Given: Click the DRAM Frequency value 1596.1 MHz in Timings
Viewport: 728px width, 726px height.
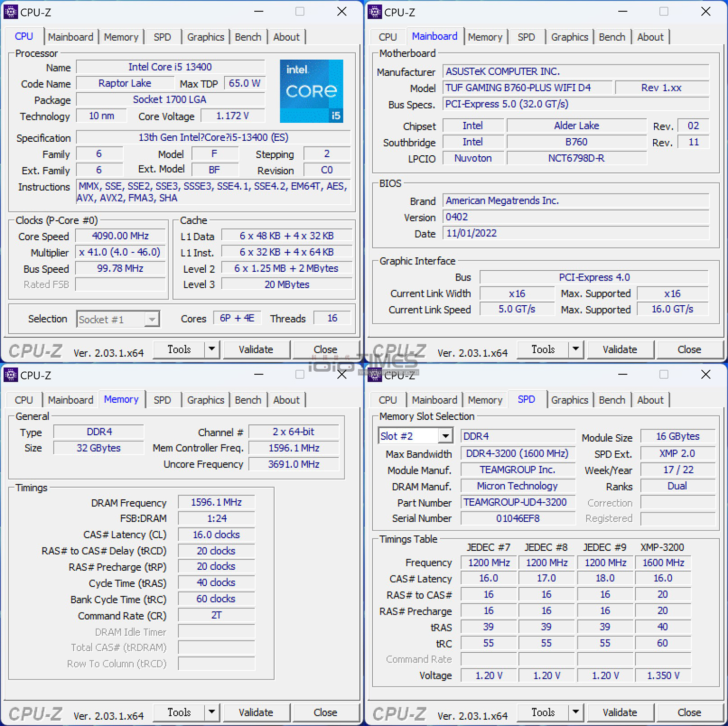Looking at the screenshot, I should (216, 502).
